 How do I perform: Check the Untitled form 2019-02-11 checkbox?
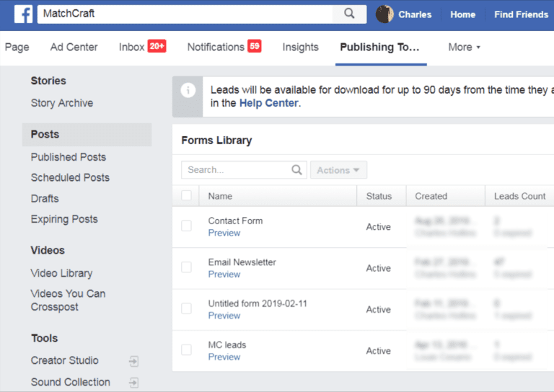[x=186, y=308]
